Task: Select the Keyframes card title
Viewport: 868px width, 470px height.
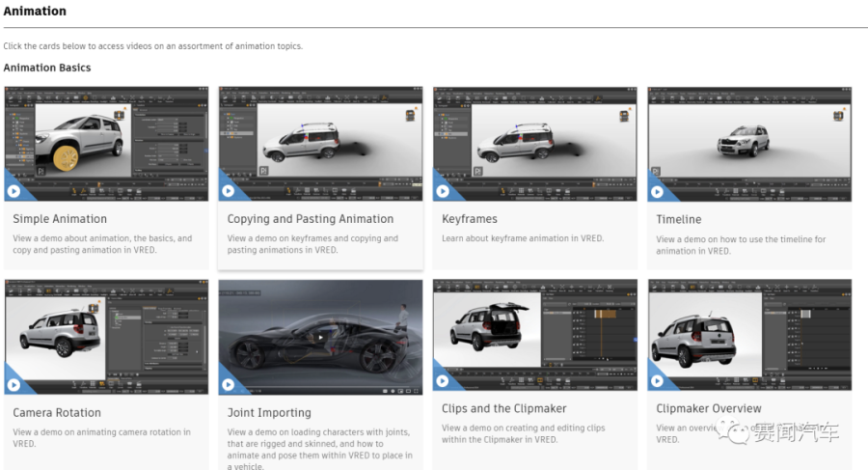Action: coord(470,219)
